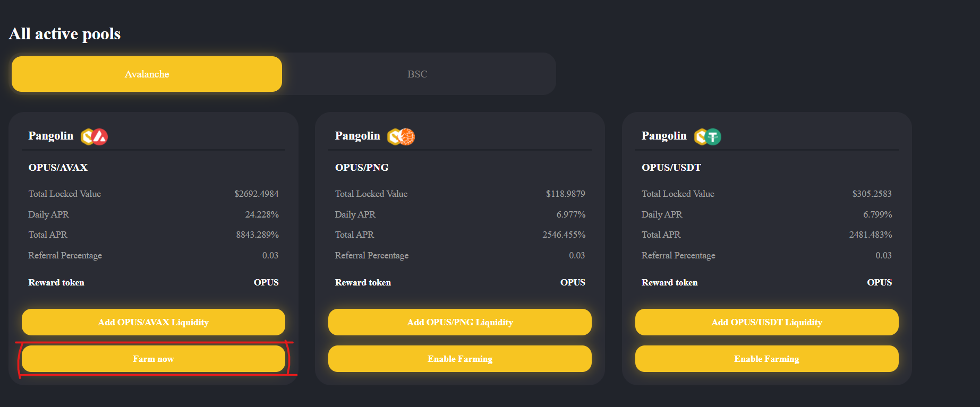Click the $2692.4984 Total Locked Value
This screenshot has height=407, width=980.
coord(257,194)
